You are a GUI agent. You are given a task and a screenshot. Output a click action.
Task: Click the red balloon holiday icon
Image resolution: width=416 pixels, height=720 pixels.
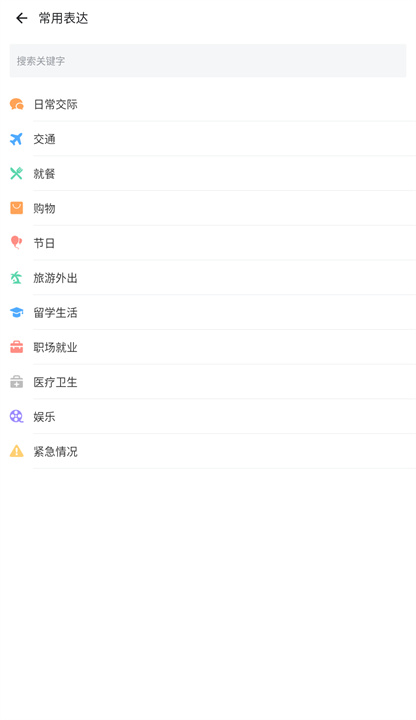[x=17, y=243]
